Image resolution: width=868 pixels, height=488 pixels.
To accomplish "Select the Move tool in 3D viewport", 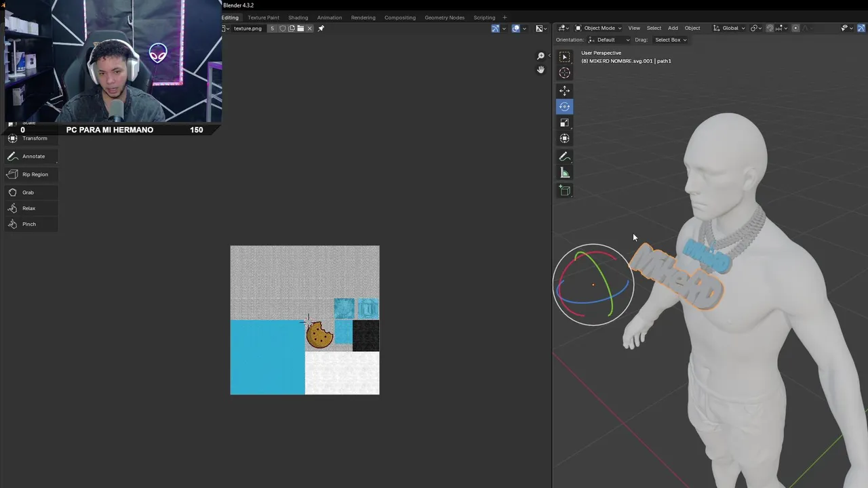I will click(x=564, y=90).
